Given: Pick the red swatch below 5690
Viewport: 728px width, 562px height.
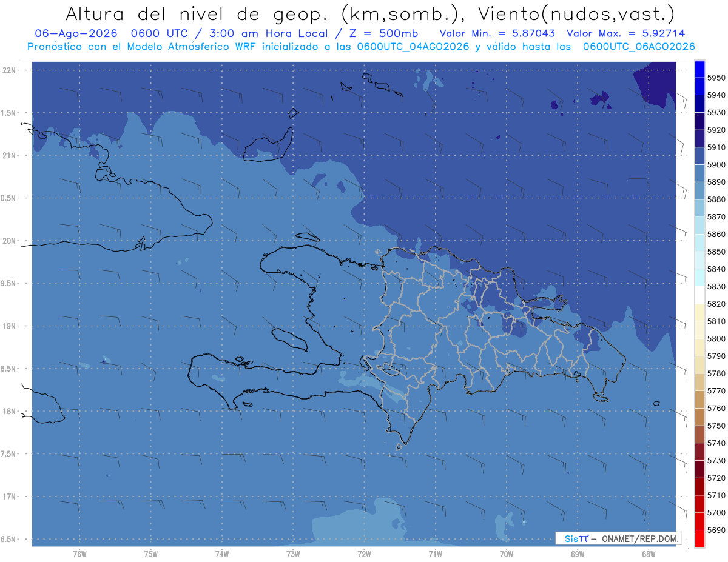Looking at the screenshot, I should click(x=699, y=538).
